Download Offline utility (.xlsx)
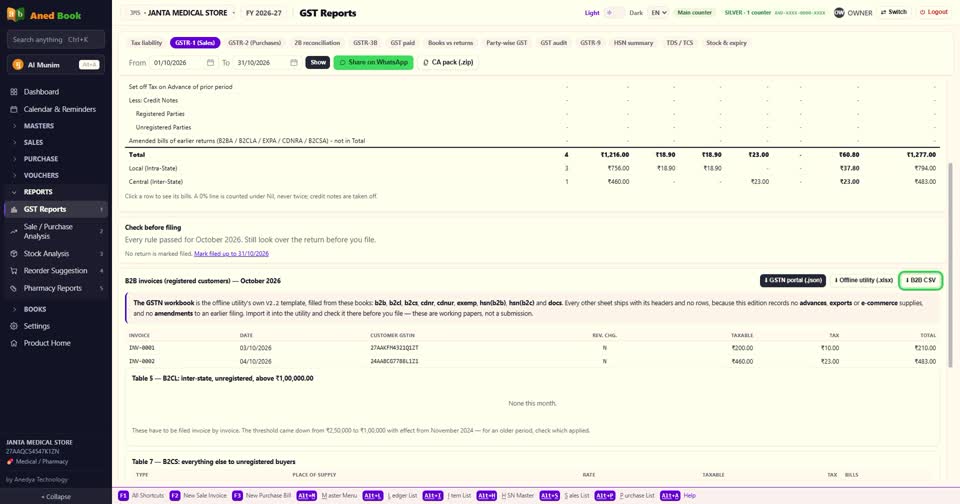 (x=863, y=280)
